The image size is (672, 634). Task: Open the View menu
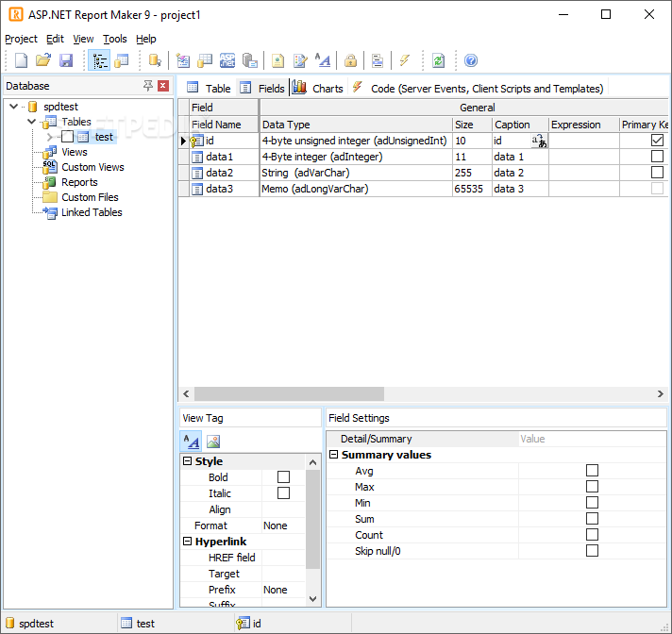click(83, 39)
